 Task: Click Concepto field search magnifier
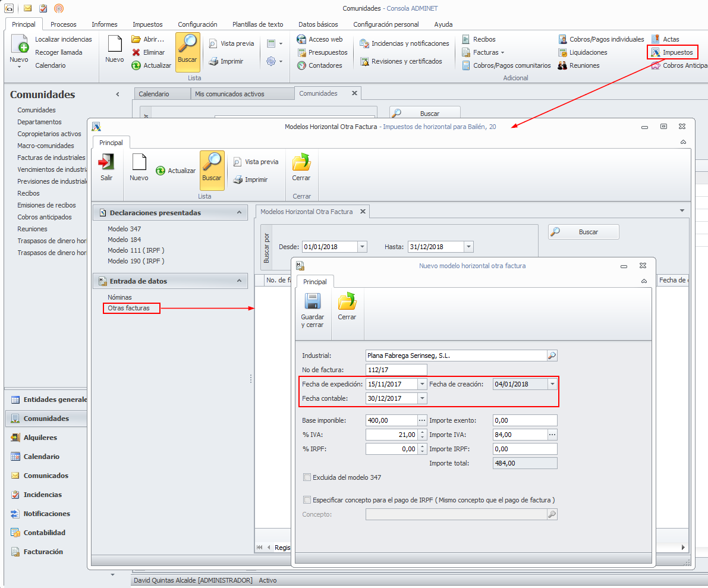(552, 514)
